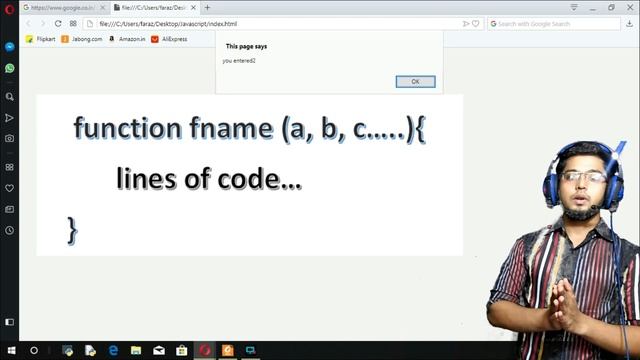Open Cortana circle on the taskbar
The image size is (640, 360).
[x=34, y=350]
